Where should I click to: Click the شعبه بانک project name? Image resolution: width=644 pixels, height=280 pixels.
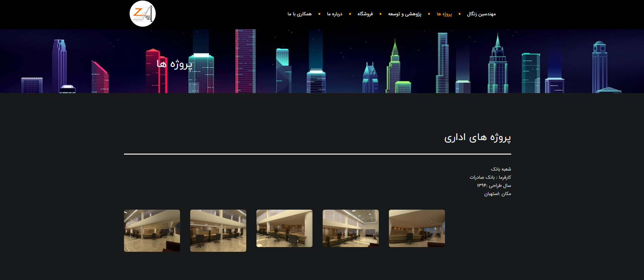click(x=501, y=169)
